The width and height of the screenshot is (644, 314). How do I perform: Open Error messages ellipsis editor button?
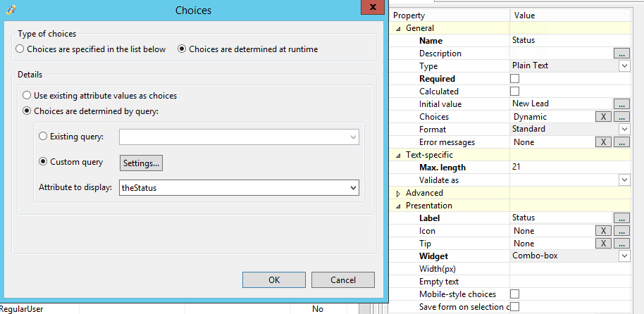click(x=622, y=142)
